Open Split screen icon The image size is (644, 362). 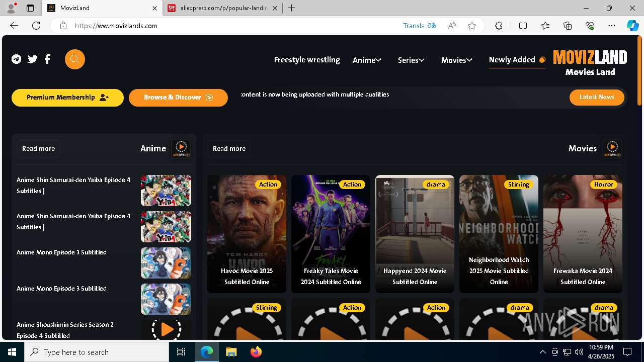[523, 26]
